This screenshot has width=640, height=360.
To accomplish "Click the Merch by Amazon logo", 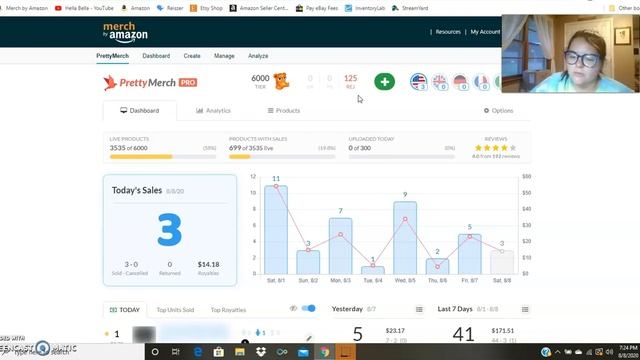I will pos(125,32).
